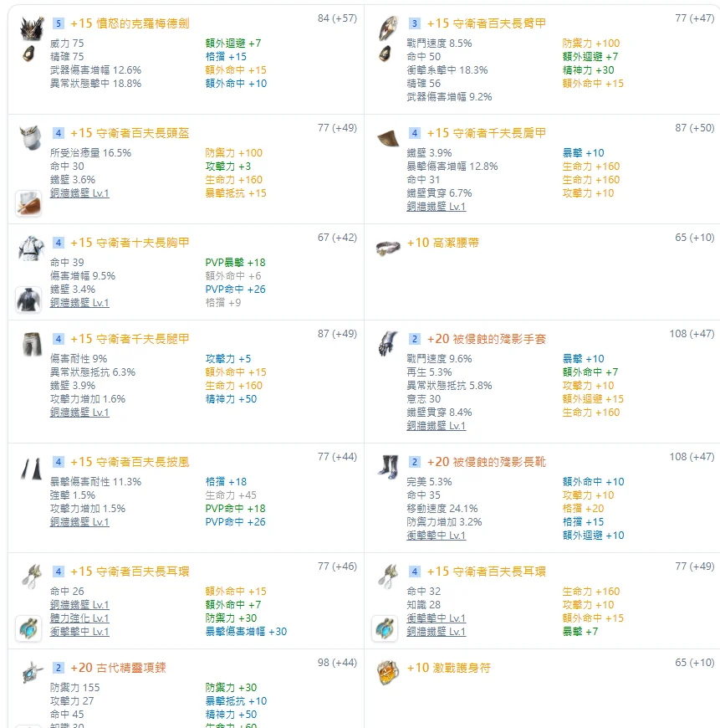Click 衝擊命中 Lv.1 under the 殘影長靴 boots
The width and height of the screenshot is (720, 728).
tap(436, 536)
